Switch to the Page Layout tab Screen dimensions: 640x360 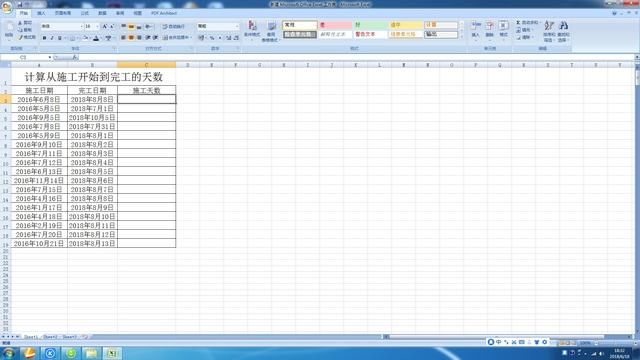click(x=63, y=13)
